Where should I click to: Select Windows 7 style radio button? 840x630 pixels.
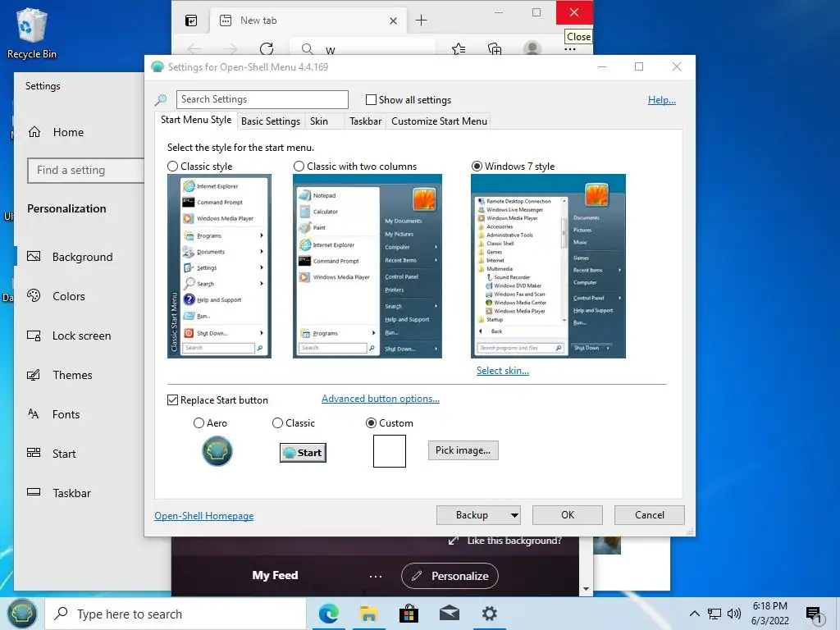477,166
